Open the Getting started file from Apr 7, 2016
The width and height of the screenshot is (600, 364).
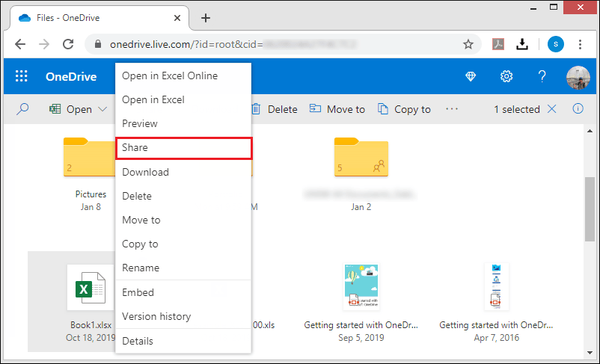tap(496, 287)
